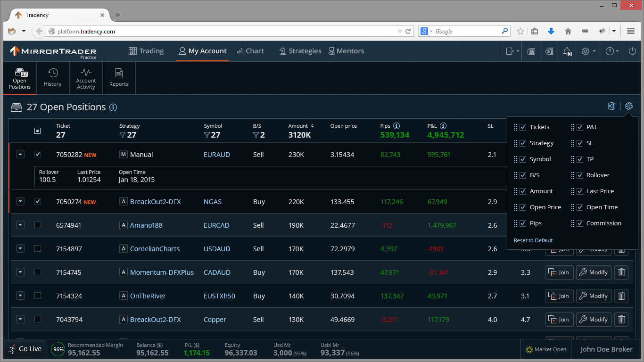Click the power off icon
Screen dimensions: 644x362
(x=633, y=51)
